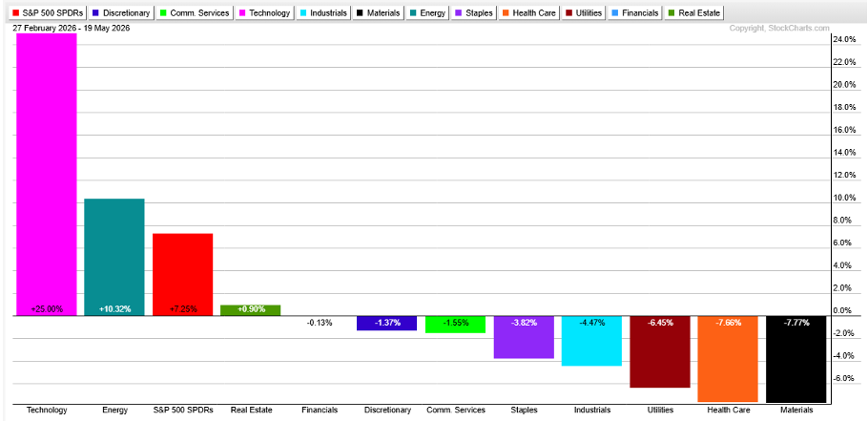Image resolution: width=868 pixels, height=422 pixels.
Task: Click the blue Discretionary bar
Action: [387, 324]
